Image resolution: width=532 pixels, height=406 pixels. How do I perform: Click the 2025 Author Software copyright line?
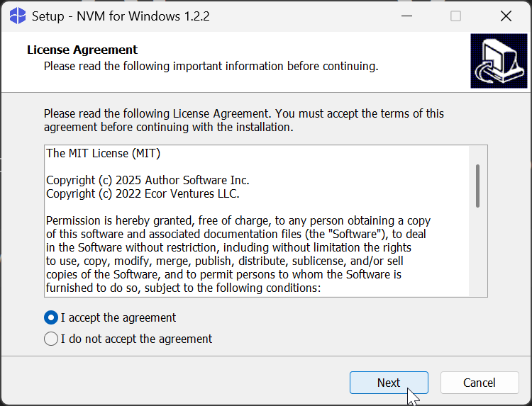pos(148,180)
